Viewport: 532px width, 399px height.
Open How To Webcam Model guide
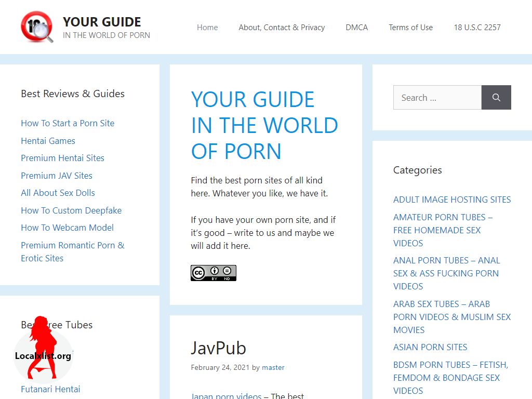pyautogui.click(x=67, y=228)
